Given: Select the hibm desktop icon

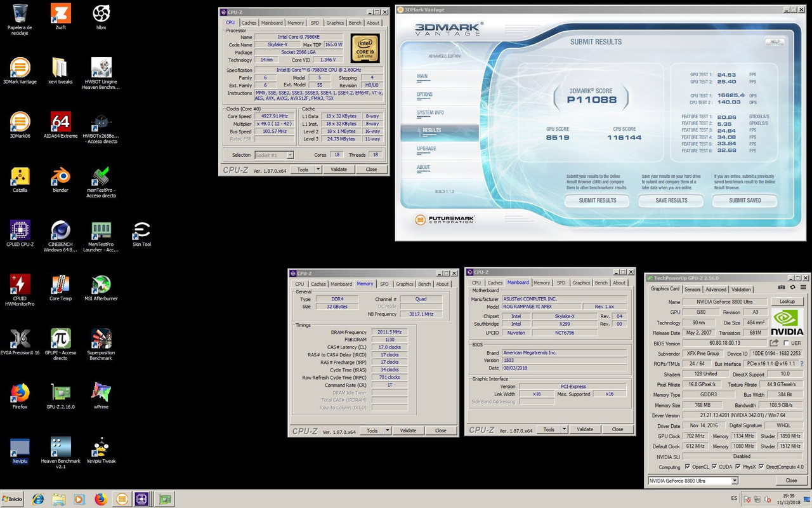Looking at the screenshot, I should tap(101, 13).
